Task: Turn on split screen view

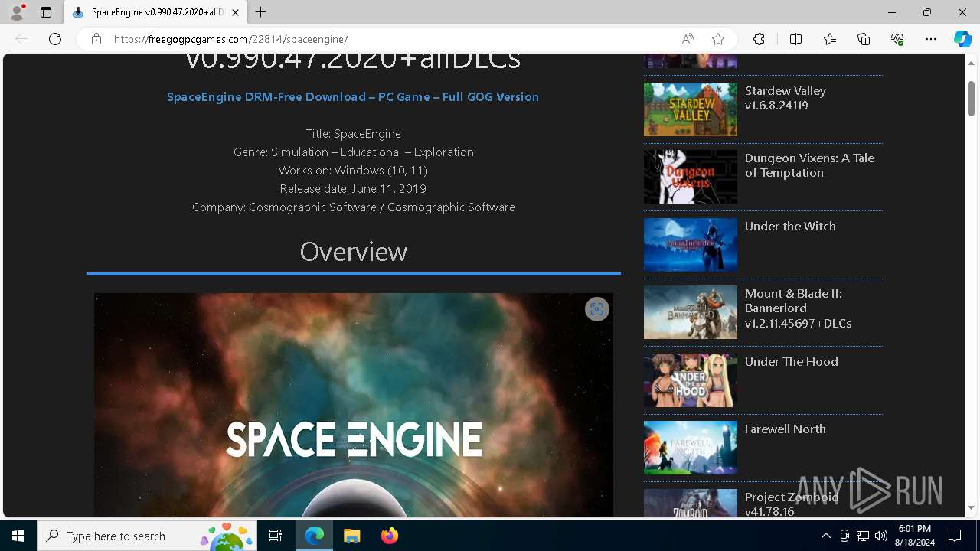Action: click(795, 39)
